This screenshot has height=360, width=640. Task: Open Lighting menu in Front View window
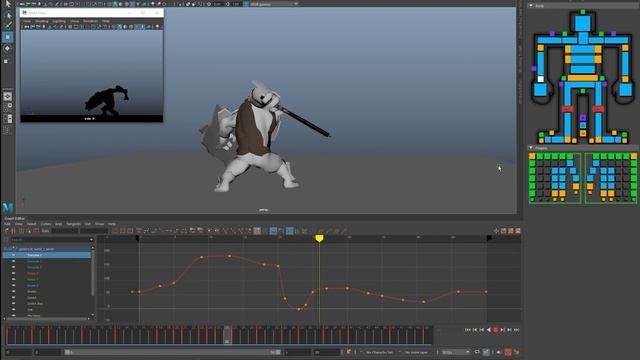tap(59, 21)
